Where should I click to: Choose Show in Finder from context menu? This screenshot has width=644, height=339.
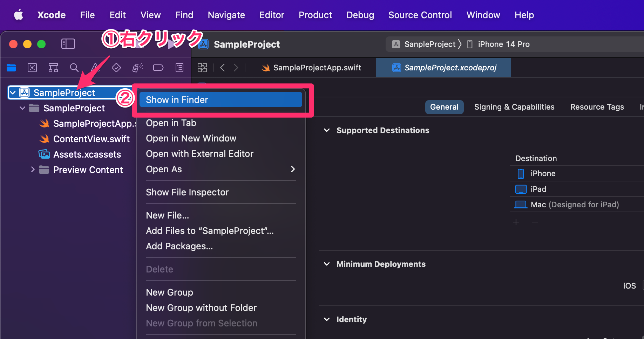177,99
